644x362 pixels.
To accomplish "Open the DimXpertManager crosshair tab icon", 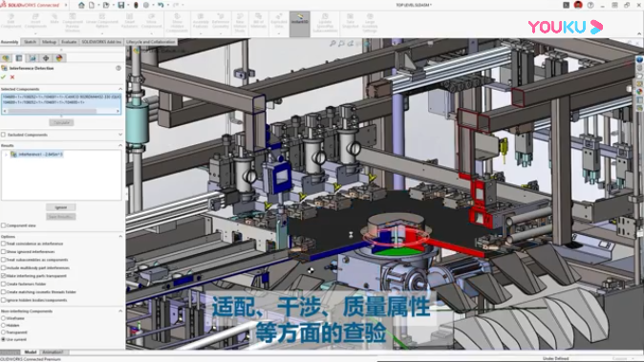I will coord(46,58).
